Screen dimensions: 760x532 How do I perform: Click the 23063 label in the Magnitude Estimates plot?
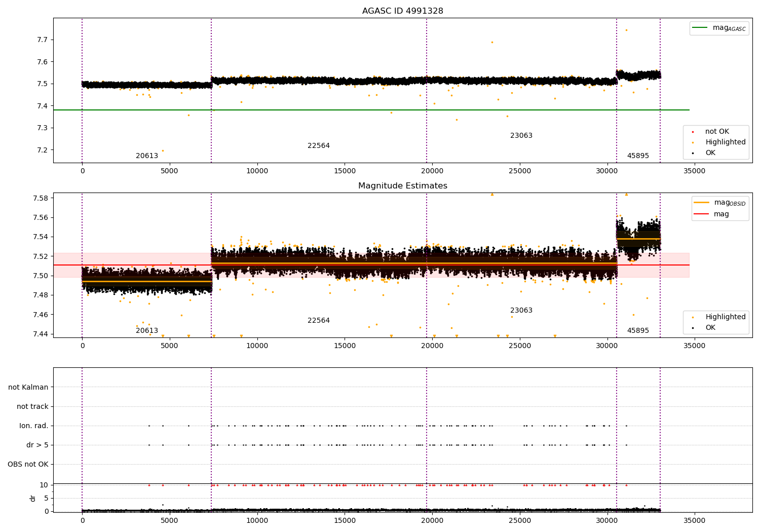521,311
